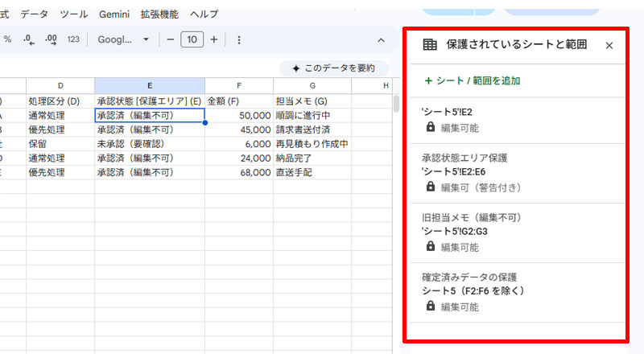
Task: Click the 68,000 amount cell
Action: tap(239, 172)
